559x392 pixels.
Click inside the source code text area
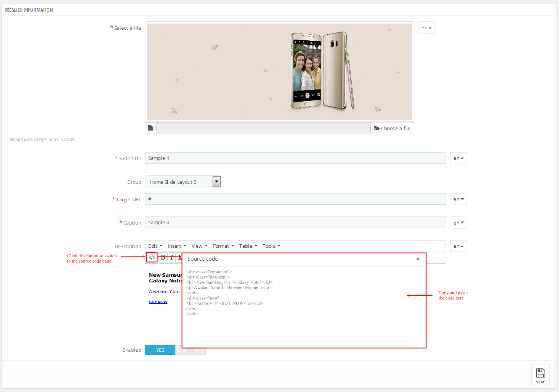point(304,307)
